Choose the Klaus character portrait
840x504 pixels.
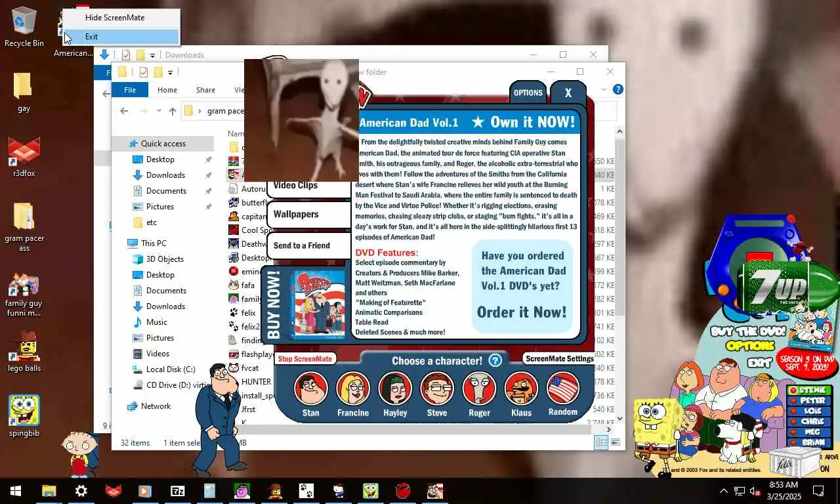click(x=521, y=388)
